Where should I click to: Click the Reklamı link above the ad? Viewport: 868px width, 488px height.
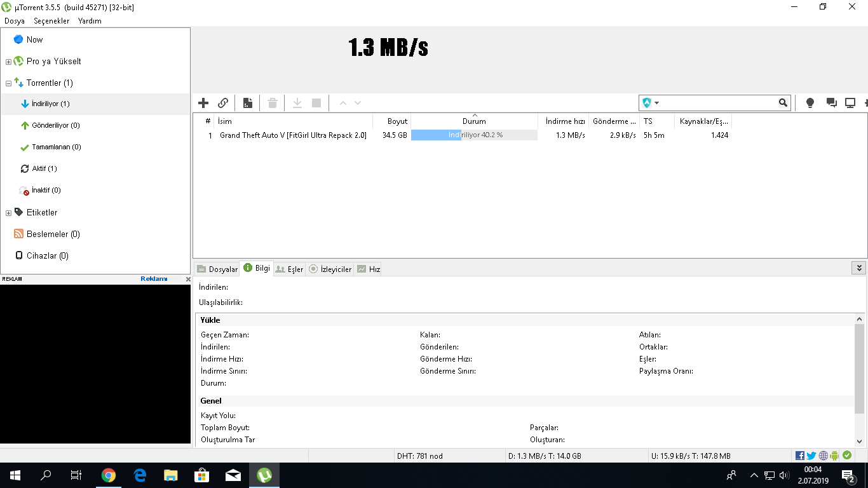pyautogui.click(x=154, y=278)
